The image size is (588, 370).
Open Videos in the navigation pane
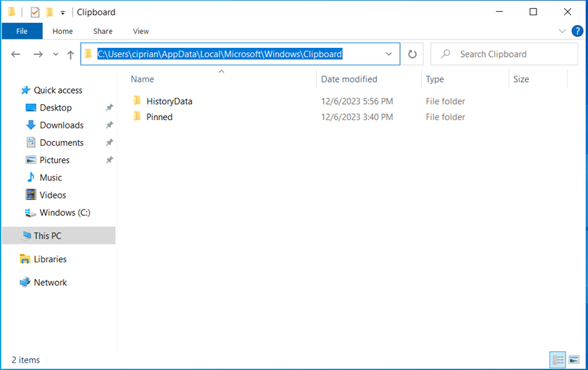pyautogui.click(x=53, y=195)
